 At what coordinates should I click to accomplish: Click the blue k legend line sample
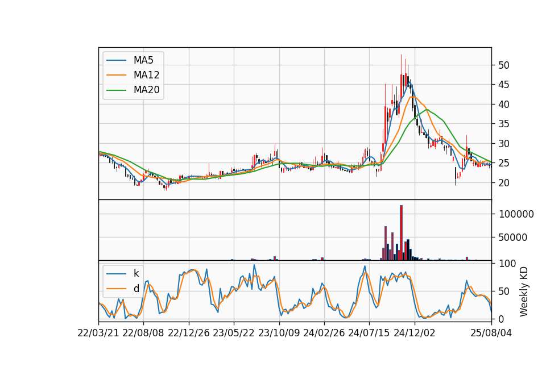[116, 274]
